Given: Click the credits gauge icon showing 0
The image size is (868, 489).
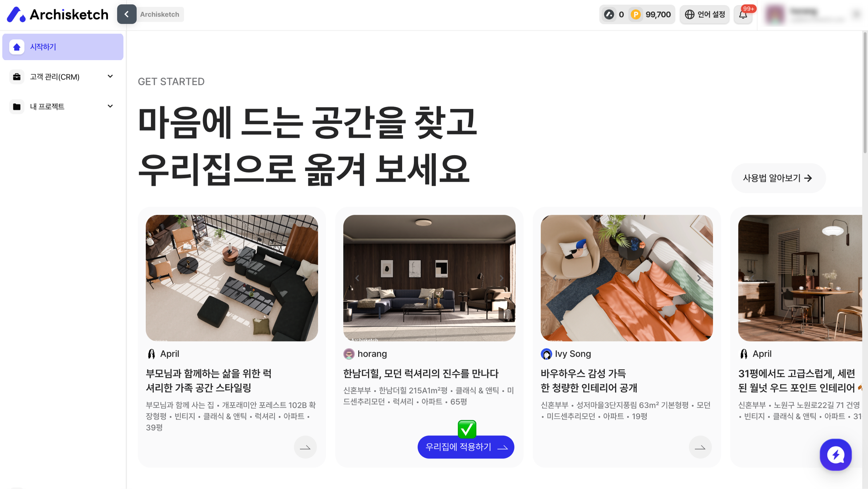Looking at the screenshot, I should [x=609, y=15].
